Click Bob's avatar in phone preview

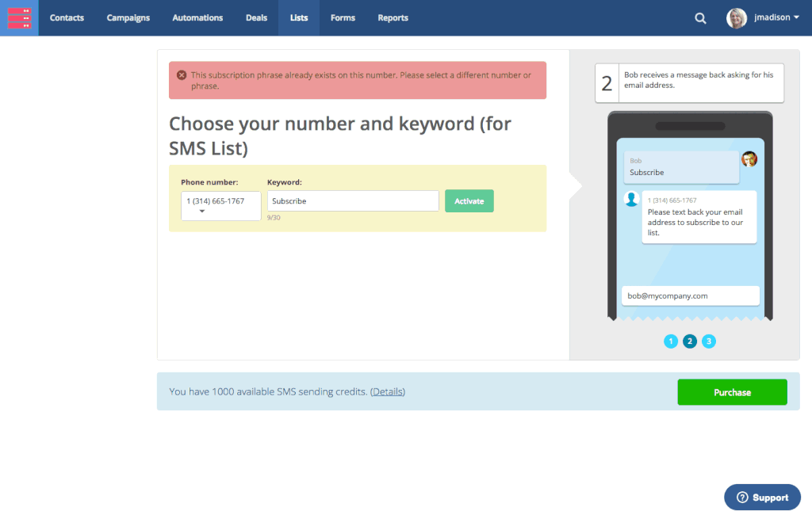[749, 159]
